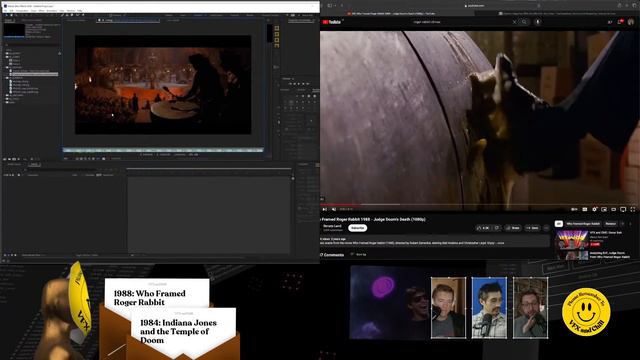640x360 pixels.
Task: Make the YouTube video fullscreen
Action: [x=633, y=209]
